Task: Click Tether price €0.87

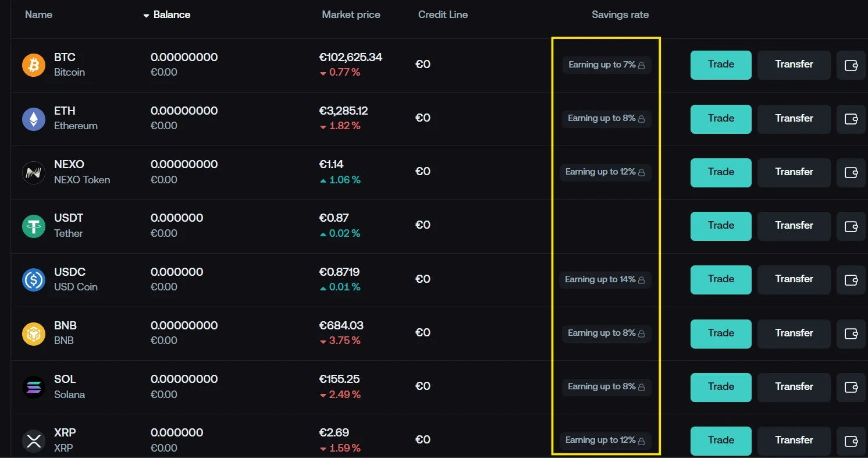Action: (x=334, y=218)
